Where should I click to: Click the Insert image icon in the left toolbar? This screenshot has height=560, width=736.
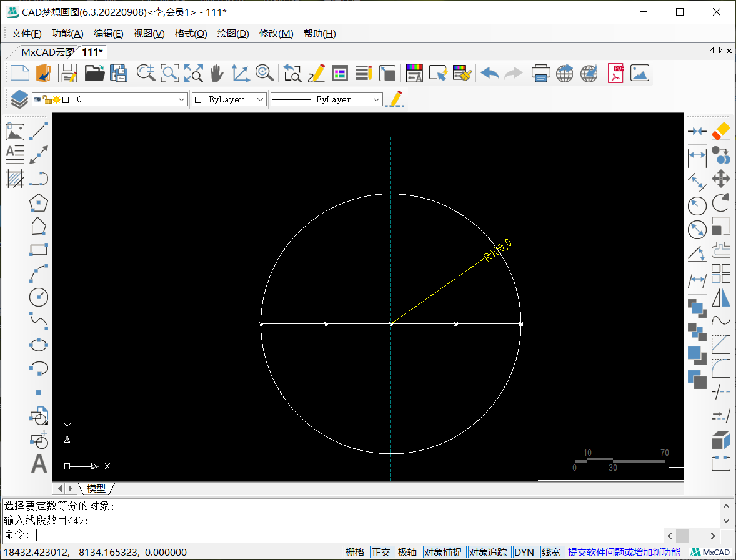15,132
